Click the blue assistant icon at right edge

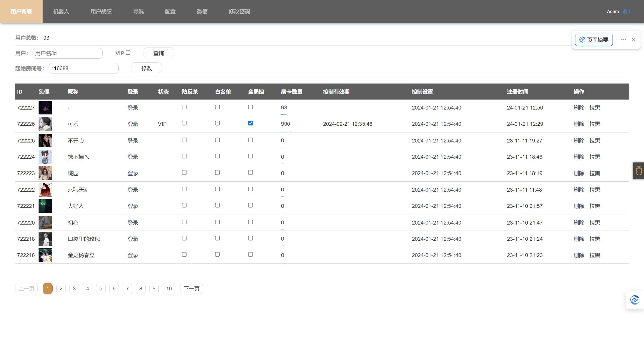click(635, 300)
